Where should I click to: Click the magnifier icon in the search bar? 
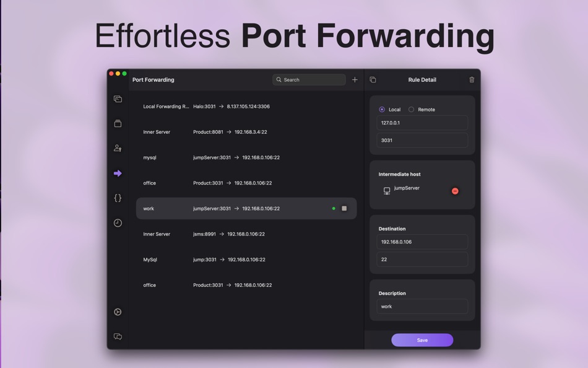pos(280,79)
